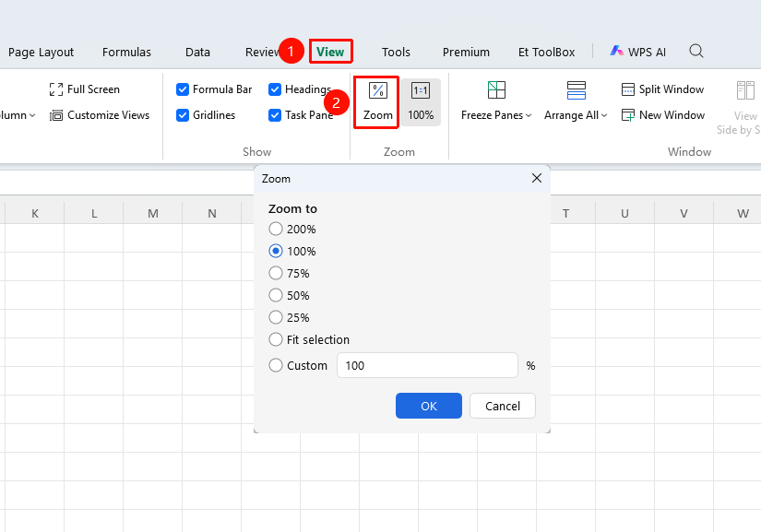This screenshot has width=761, height=532.
Task: Select column V header
Action: tap(684, 213)
